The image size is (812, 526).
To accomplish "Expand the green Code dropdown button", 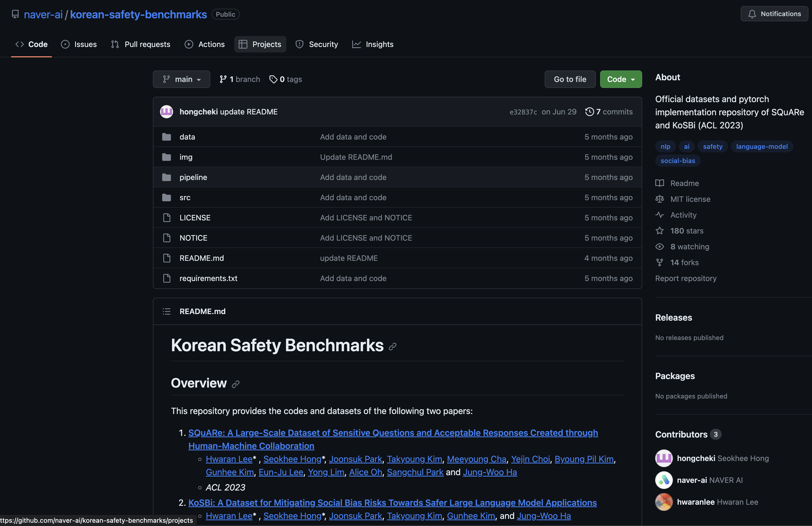I will tap(621, 79).
